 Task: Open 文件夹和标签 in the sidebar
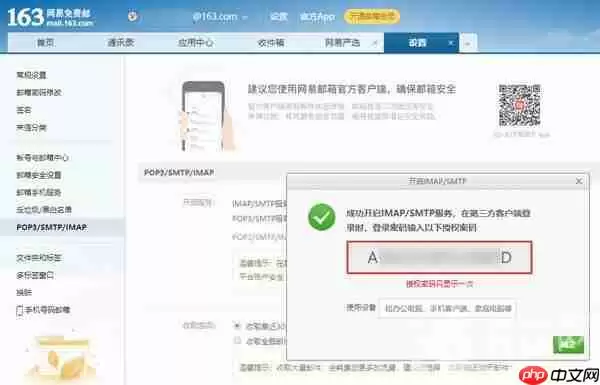click(x=39, y=258)
